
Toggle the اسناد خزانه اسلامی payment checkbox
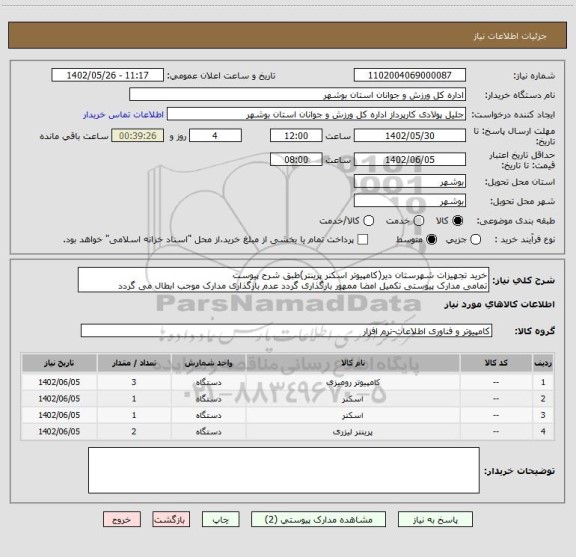(363, 240)
